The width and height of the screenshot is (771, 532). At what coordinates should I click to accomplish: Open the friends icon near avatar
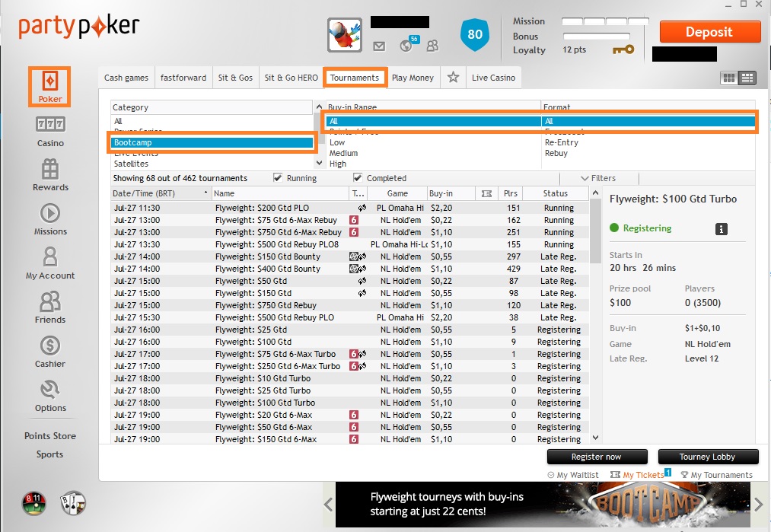coord(432,46)
